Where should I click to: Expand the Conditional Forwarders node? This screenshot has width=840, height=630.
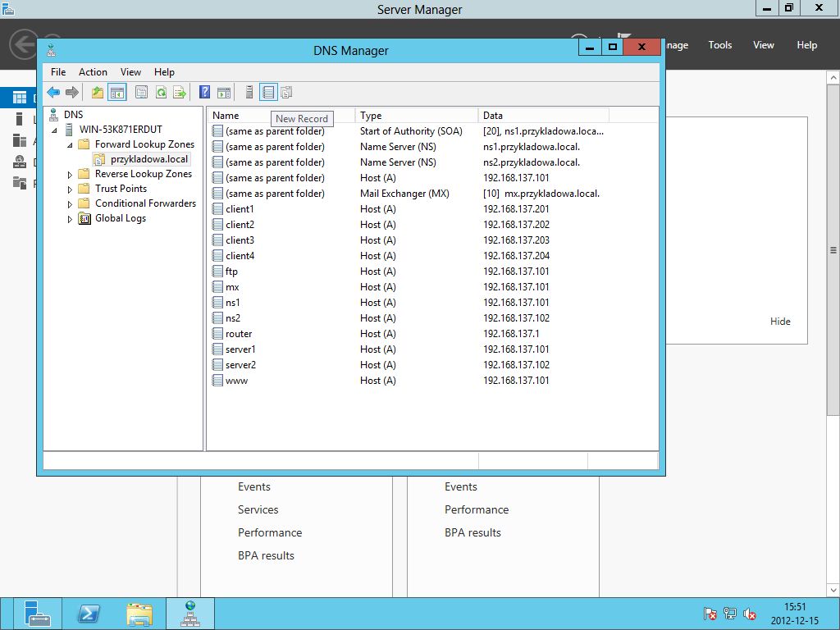70,204
